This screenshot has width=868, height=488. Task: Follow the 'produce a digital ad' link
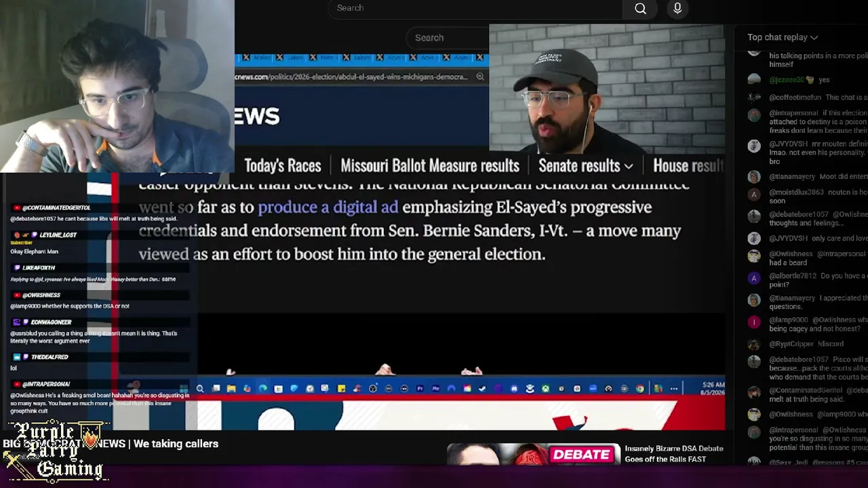328,207
